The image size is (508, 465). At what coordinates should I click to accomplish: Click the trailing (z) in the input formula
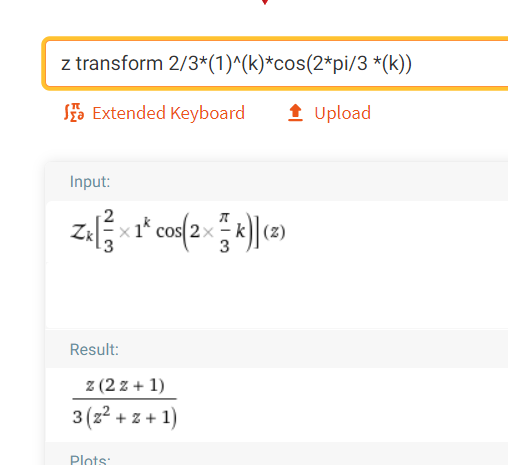(x=274, y=231)
